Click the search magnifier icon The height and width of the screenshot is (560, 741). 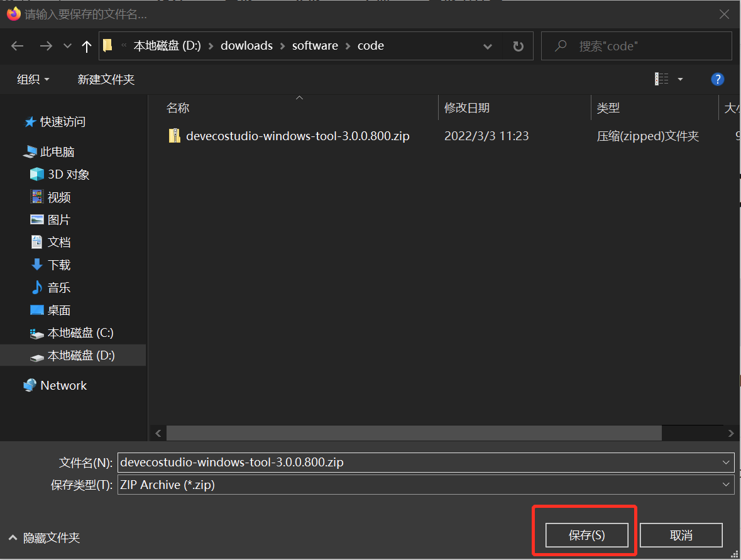click(561, 46)
